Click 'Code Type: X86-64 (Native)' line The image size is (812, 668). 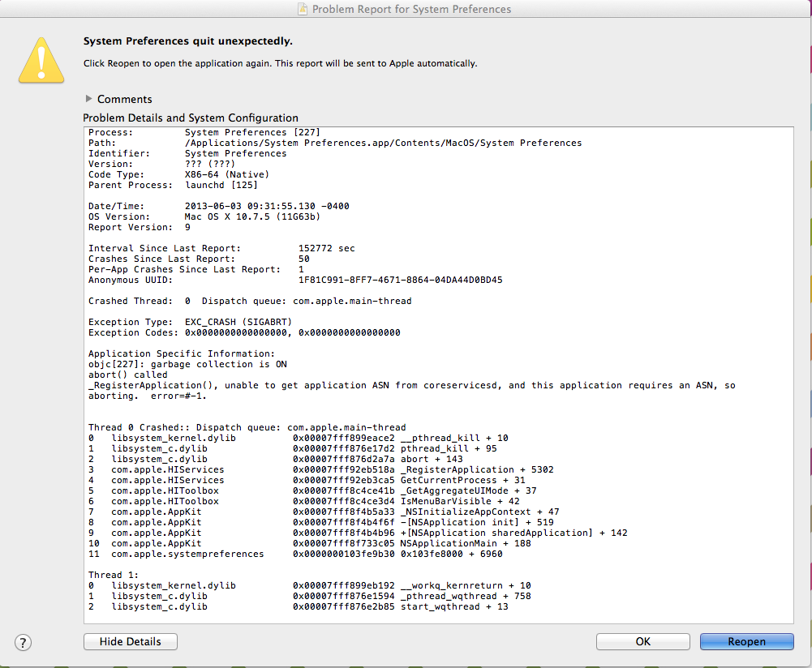click(178, 174)
